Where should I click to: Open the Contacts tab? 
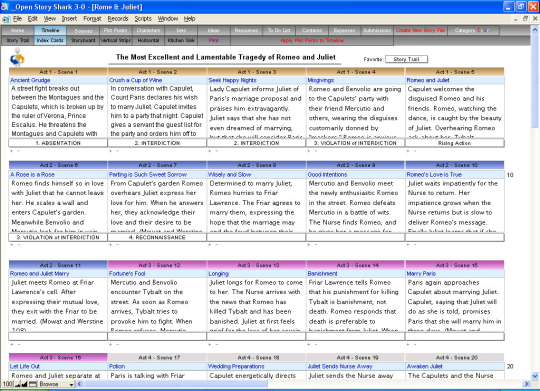[x=312, y=30]
